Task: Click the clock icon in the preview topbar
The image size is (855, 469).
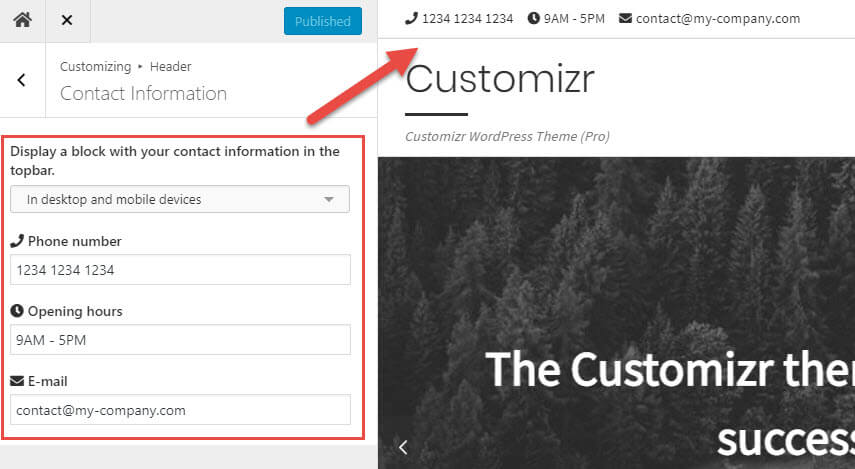Action: (533, 19)
